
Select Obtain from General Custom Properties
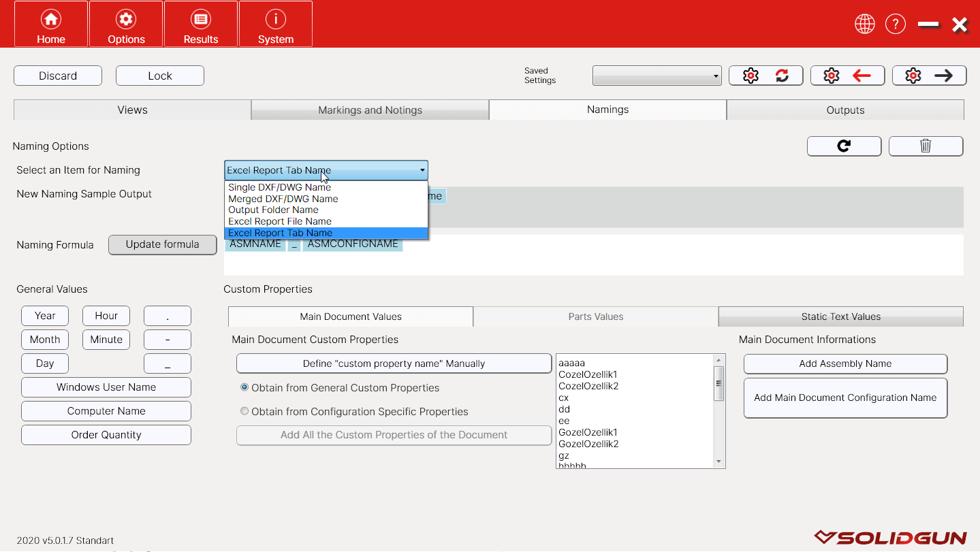point(244,387)
